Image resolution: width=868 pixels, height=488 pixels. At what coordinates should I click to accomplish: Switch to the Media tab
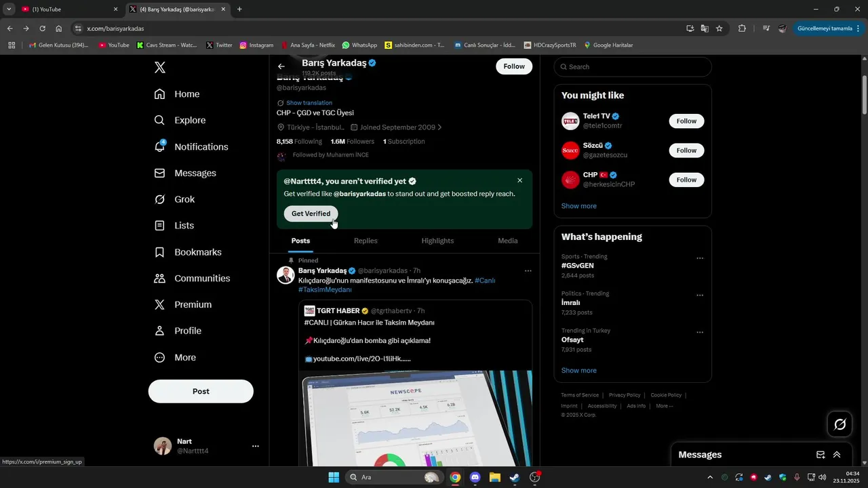(507, 241)
